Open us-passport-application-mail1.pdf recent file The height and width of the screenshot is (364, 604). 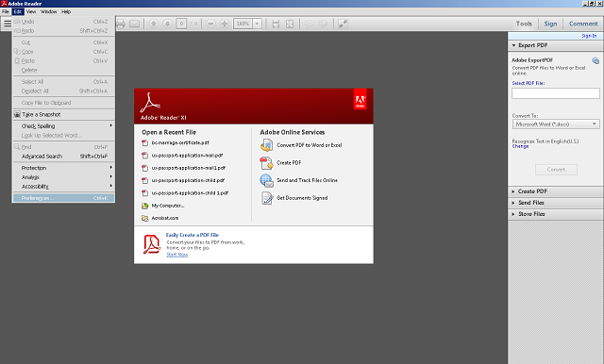189,168
